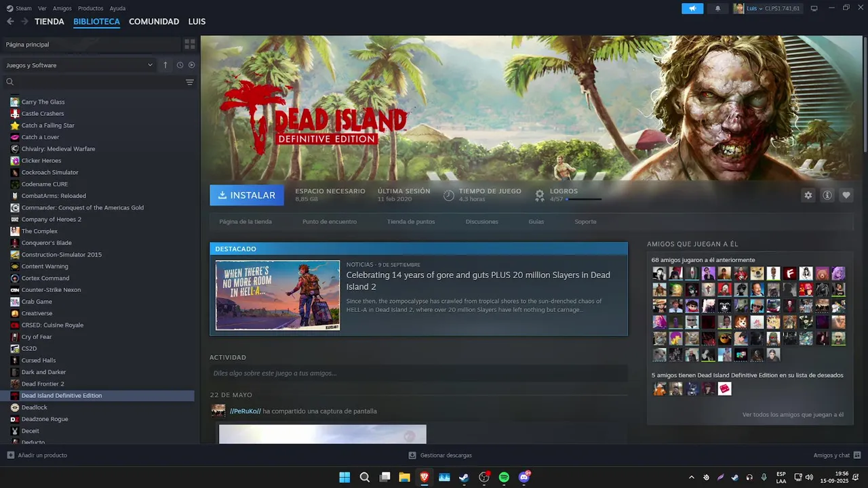Open the Celebrating 14 years news headline
Image resolution: width=868 pixels, height=488 pixels.
pos(478,281)
